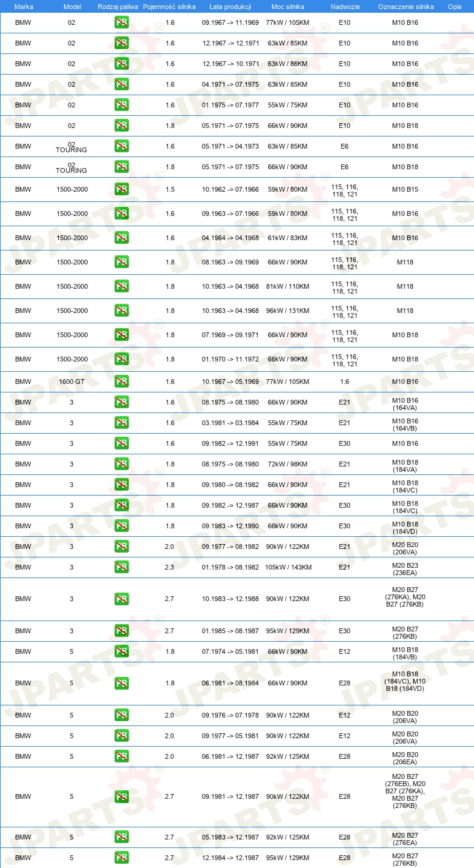
Task: Select the M10 B18 (184VD) engine cell
Action: tap(405, 527)
